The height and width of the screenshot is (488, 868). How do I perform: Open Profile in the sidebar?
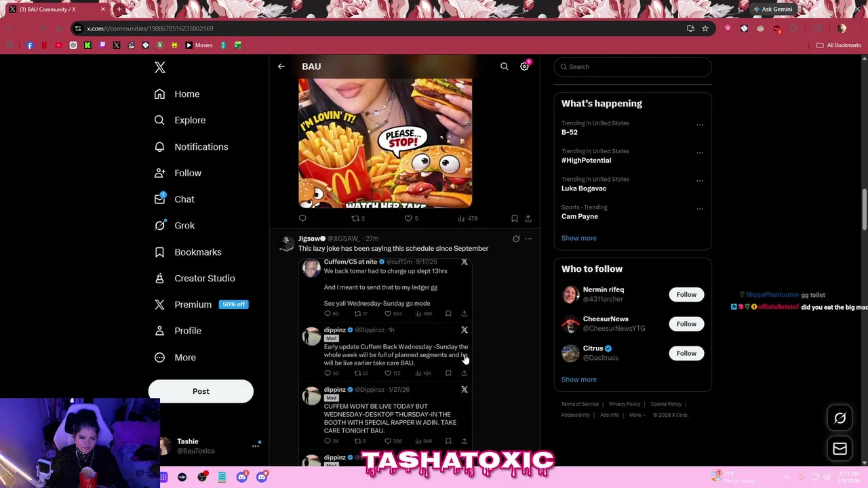pyautogui.click(x=178, y=331)
